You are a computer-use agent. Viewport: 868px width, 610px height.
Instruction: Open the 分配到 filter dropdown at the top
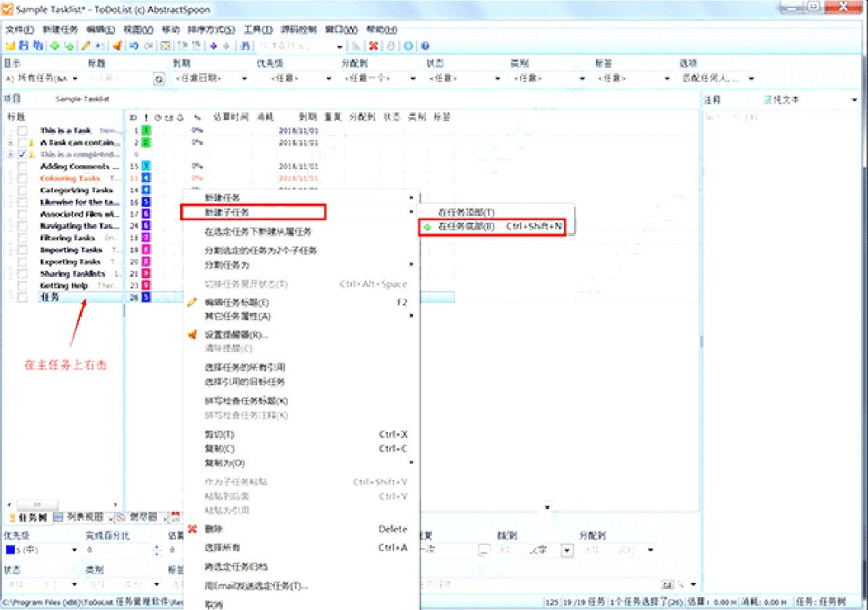click(x=413, y=79)
